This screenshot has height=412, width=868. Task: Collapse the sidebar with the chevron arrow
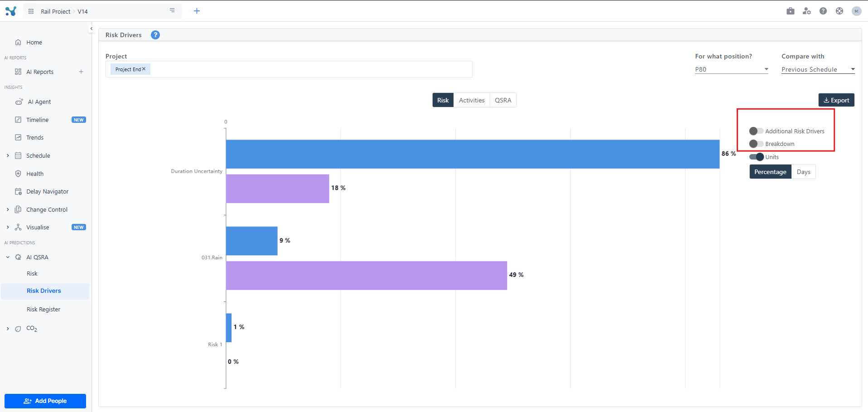tap(92, 29)
